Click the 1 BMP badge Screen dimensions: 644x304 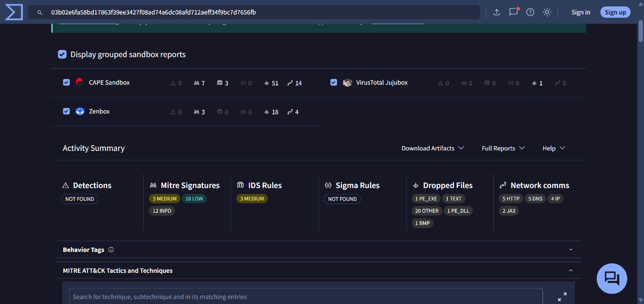click(422, 223)
